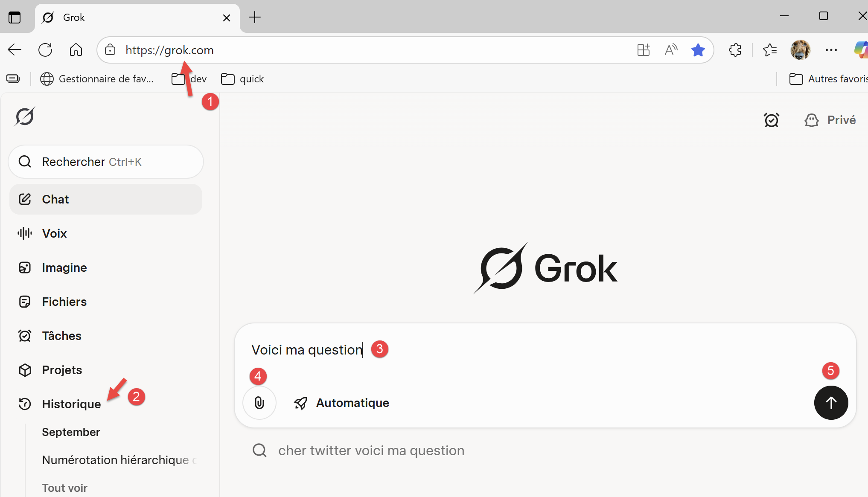Click Tout voir history link
868x497 pixels.
pyautogui.click(x=64, y=488)
